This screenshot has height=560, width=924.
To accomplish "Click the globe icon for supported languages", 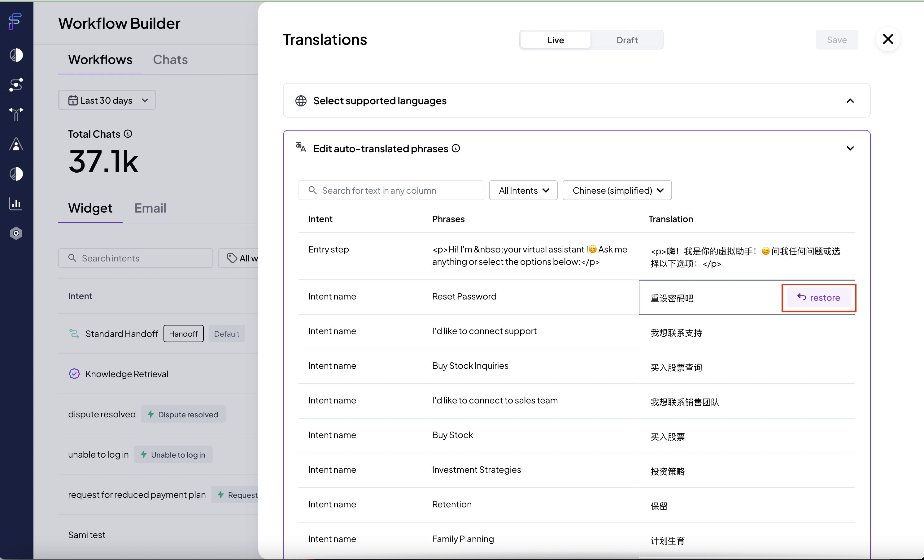I will (x=301, y=101).
